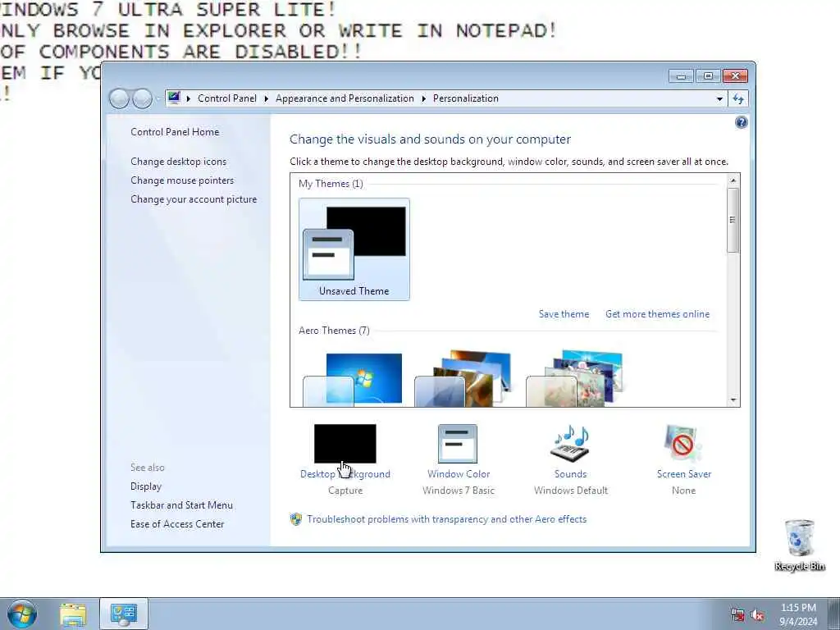Open the recent pages dropdown beside navigation arrows
Image resolution: width=840 pixels, height=630 pixels.
[x=158, y=99]
